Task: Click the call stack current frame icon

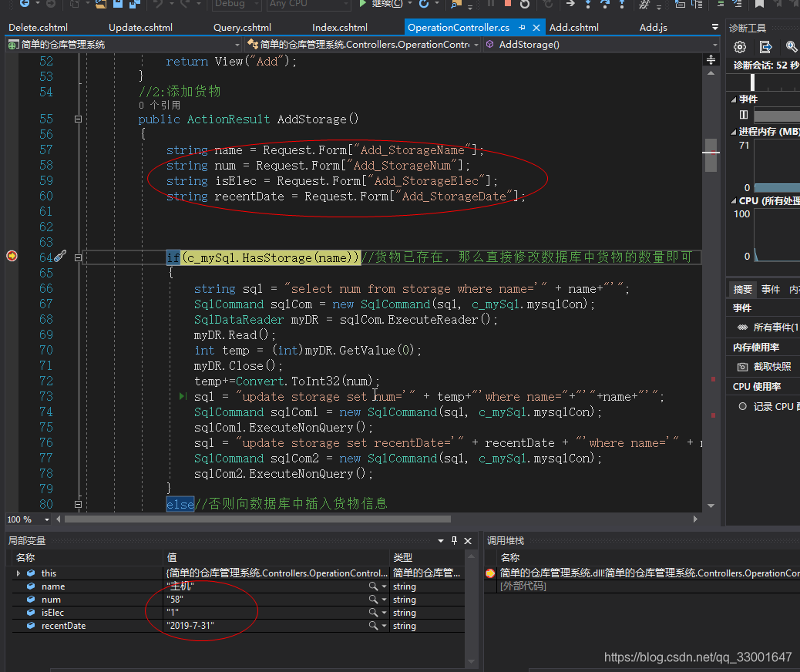Action: pos(490,573)
